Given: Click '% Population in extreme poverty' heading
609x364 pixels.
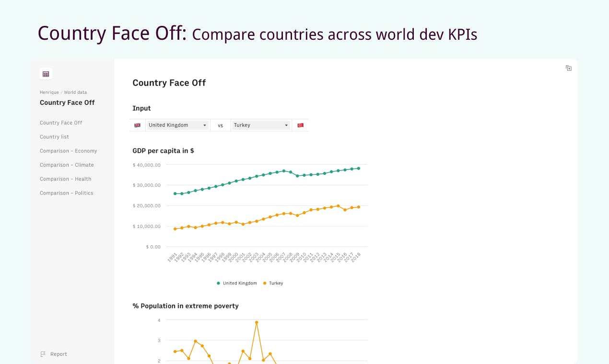Looking at the screenshot, I should (x=186, y=306).
